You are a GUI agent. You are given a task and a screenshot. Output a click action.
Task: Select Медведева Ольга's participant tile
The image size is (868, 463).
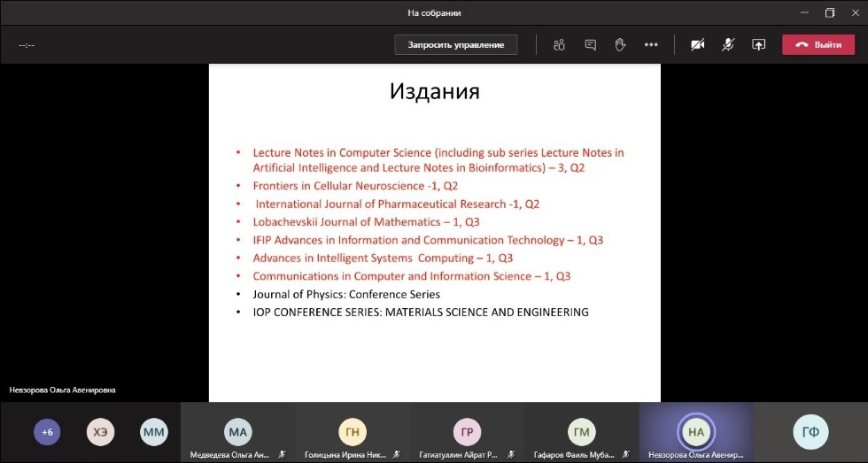coord(237,433)
